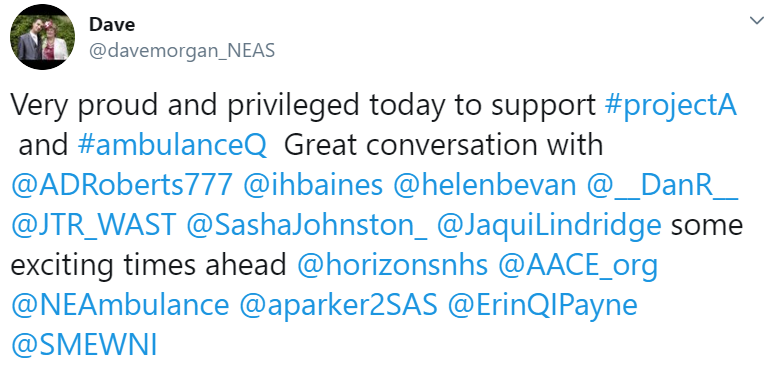773x378 pixels.
Task: Expand the tweet options chevron
Action: click(x=756, y=21)
